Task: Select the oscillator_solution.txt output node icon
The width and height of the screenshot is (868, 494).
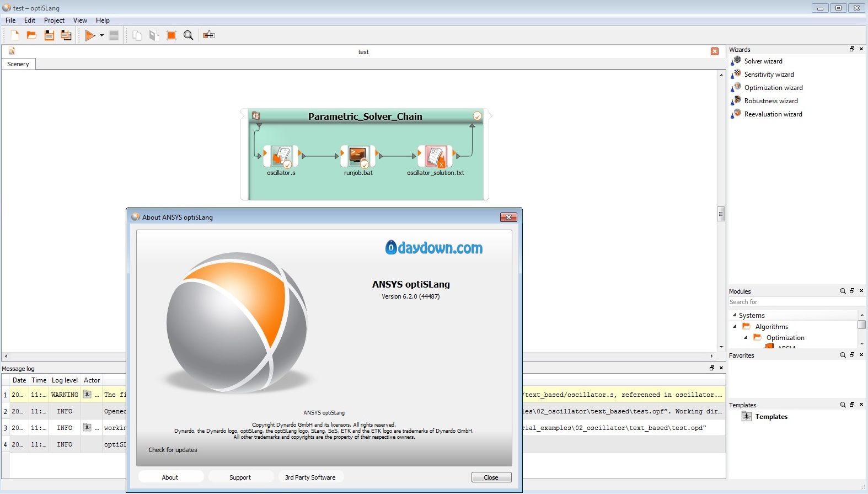Action: click(436, 156)
